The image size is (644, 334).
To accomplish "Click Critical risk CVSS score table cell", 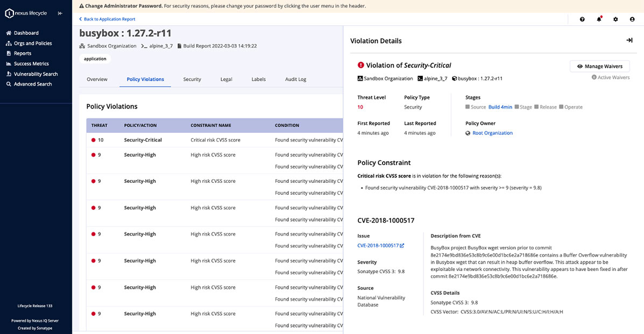I will pyautogui.click(x=216, y=140).
